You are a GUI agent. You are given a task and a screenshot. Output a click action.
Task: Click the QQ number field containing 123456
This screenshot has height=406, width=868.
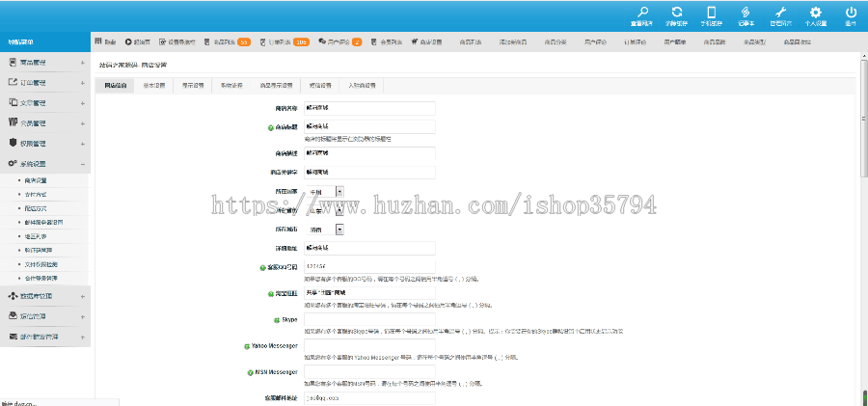click(x=369, y=267)
